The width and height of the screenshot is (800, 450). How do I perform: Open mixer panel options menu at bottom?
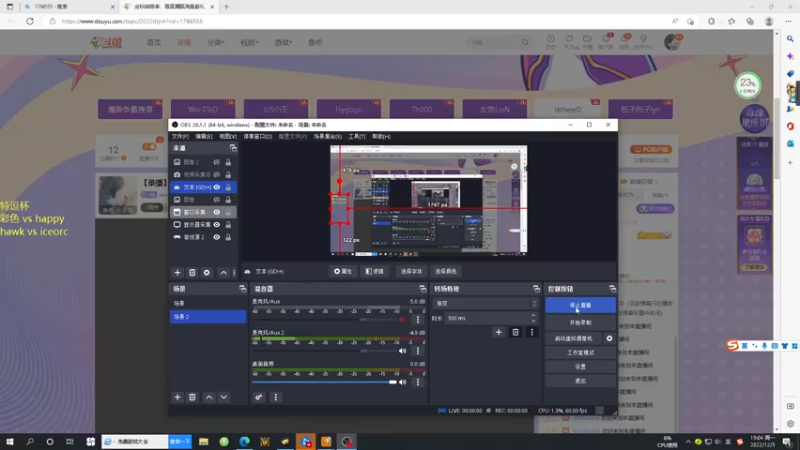[x=276, y=397]
